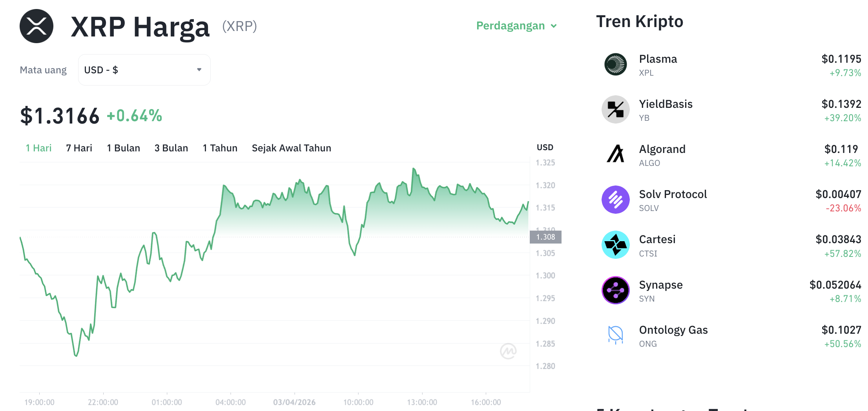This screenshot has width=868, height=411.
Task: Click the Tren Kripto heading
Action: [640, 21]
